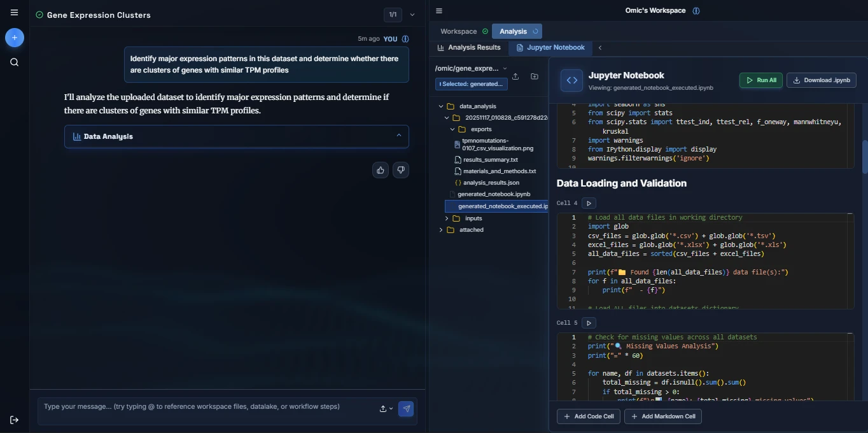Collapse the exports folder
Image resolution: width=868 pixels, height=433 pixels.
click(452, 129)
